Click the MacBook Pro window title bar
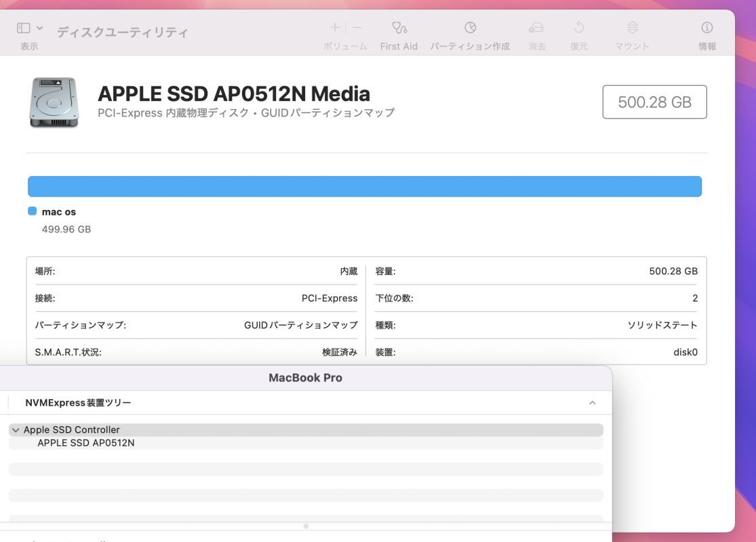756x542 pixels. click(305, 378)
